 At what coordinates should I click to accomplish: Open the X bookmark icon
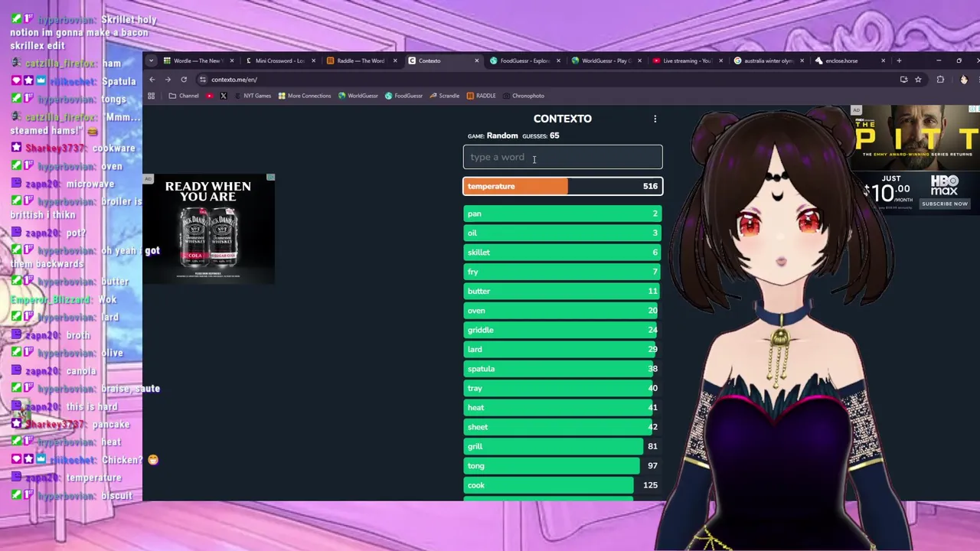pyautogui.click(x=224, y=96)
